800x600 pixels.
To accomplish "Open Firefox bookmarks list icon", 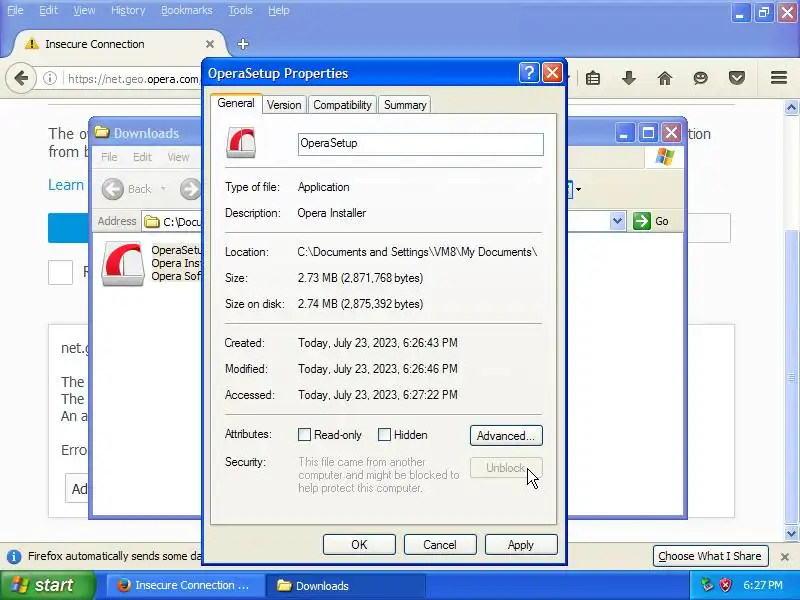I will (593, 79).
